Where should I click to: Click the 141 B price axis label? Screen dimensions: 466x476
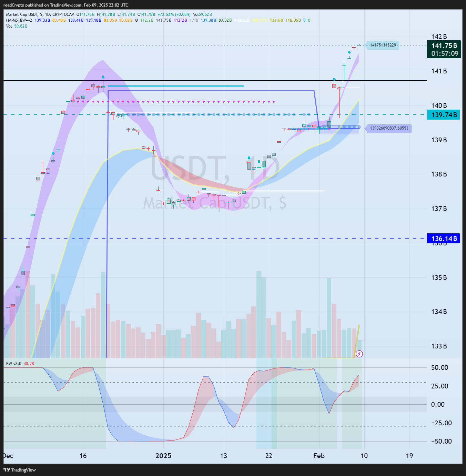(x=439, y=71)
